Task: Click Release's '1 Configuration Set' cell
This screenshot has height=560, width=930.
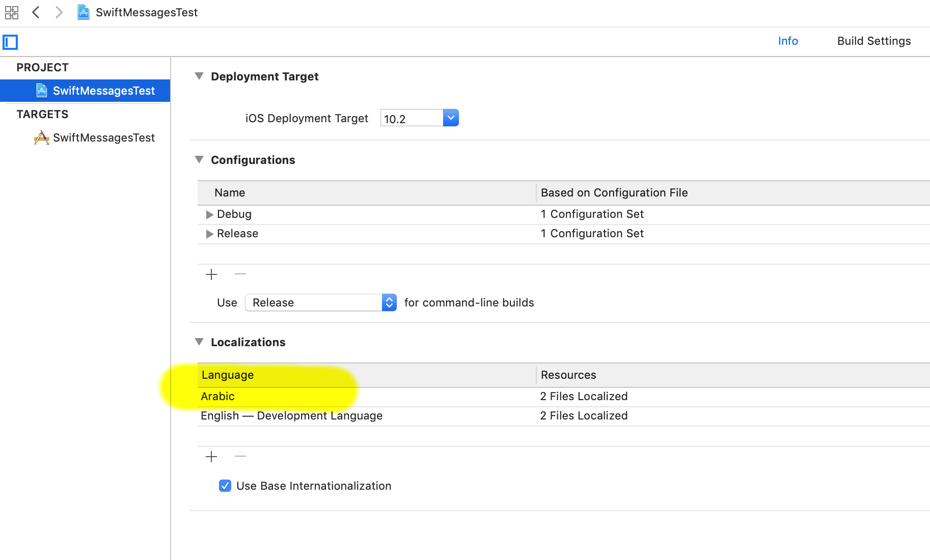Action: tap(592, 234)
